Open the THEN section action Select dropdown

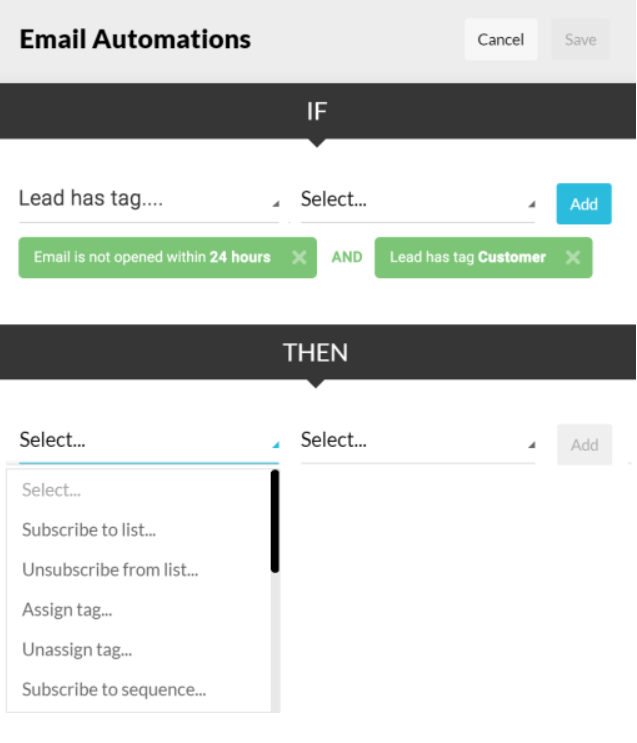tap(149, 440)
